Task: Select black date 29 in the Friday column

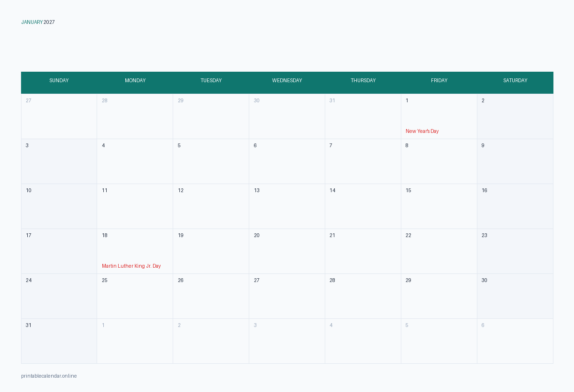Action: coord(408,281)
